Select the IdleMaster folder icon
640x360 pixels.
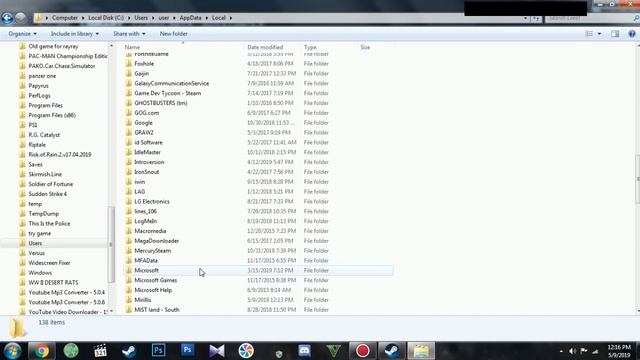pos(129,152)
